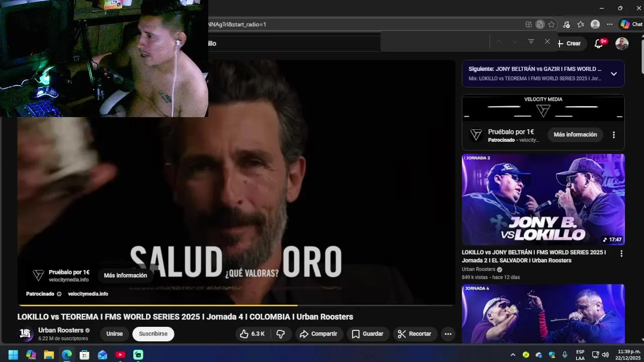Click the microphone tray icon

coord(565,355)
